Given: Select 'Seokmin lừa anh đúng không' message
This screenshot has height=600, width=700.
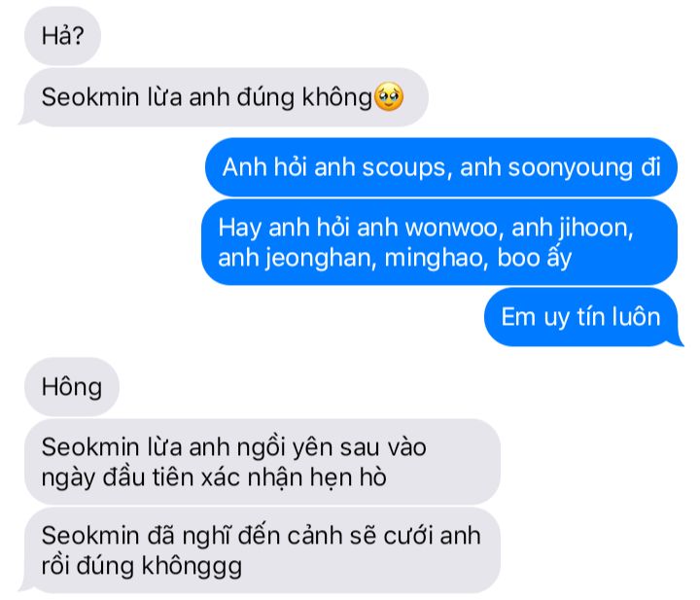Looking at the screenshot, I should click(226, 97).
